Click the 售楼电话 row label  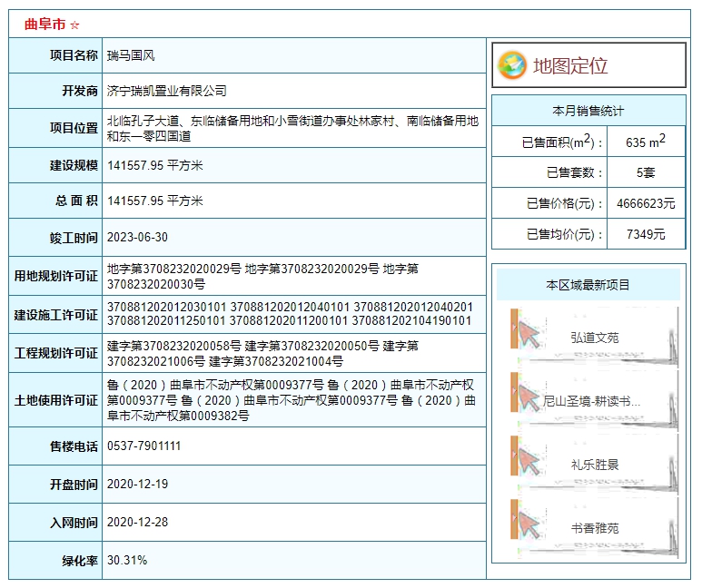(x=74, y=446)
